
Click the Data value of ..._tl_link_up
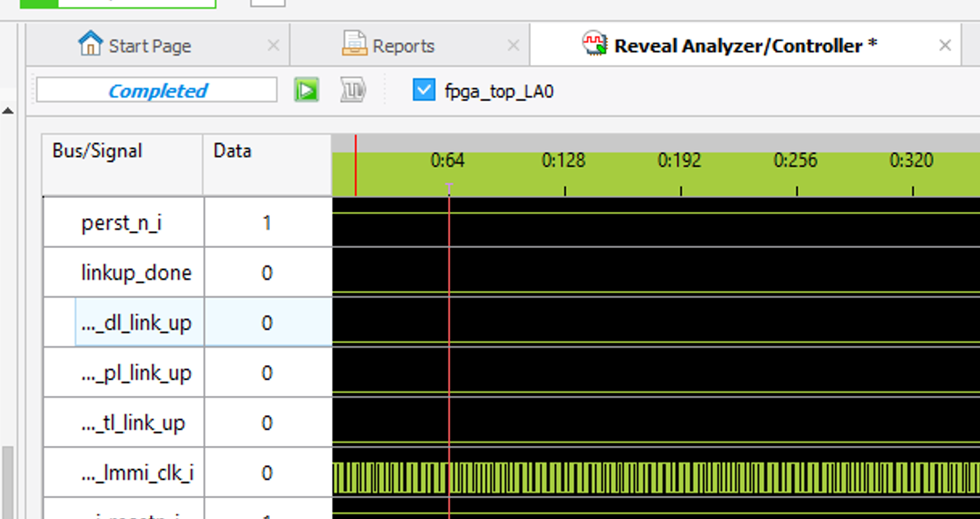point(267,423)
